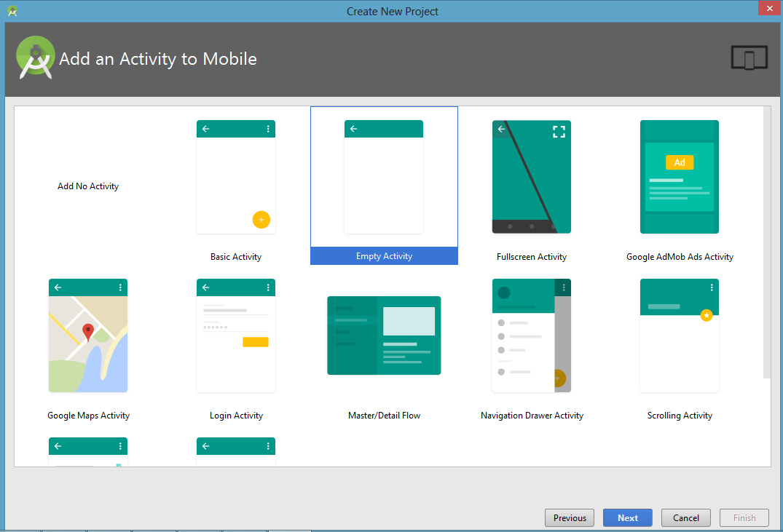Cancel the new project wizard
Viewport: 783px width, 532px height.
point(685,518)
